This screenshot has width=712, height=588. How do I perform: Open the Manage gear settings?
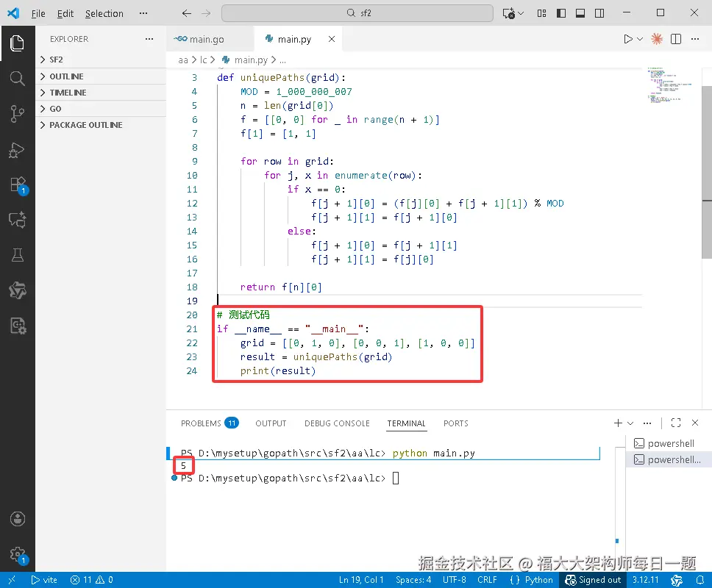pyautogui.click(x=18, y=554)
